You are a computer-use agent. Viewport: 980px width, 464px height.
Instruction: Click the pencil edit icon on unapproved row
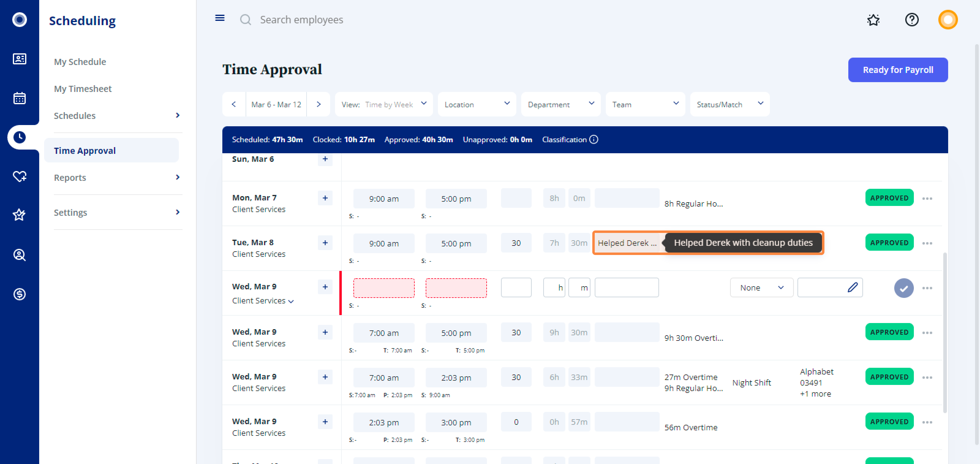click(x=853, y=287)
